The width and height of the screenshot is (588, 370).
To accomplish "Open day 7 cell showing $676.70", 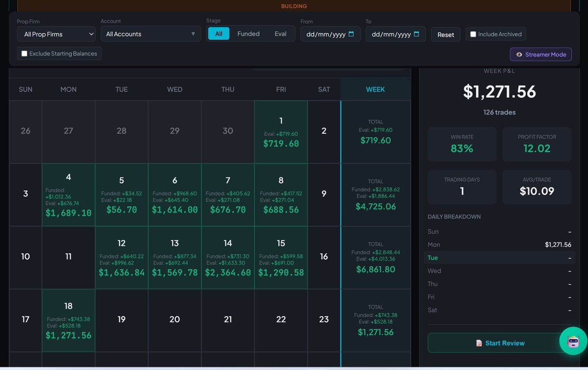I will 228,195.
